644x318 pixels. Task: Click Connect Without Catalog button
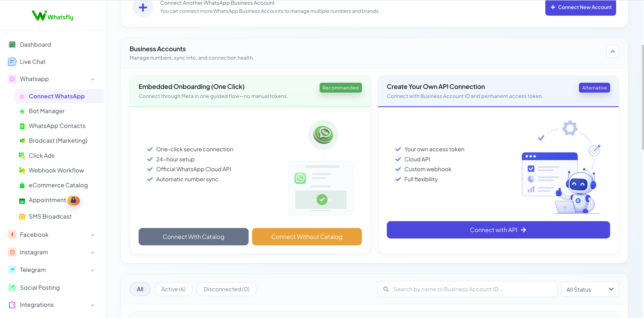point(307,237)
